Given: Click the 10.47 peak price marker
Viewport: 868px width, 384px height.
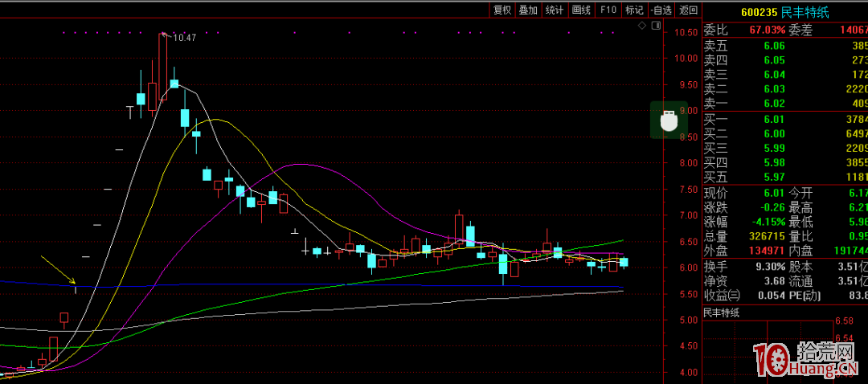Looking at the screenshot, I should point(184,37).
